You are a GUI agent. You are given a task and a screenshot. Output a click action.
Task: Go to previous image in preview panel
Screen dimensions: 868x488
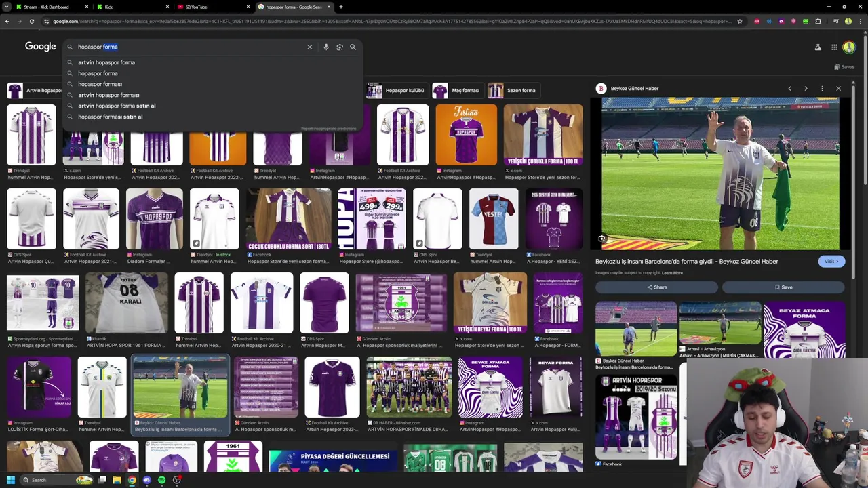(789, 89)
